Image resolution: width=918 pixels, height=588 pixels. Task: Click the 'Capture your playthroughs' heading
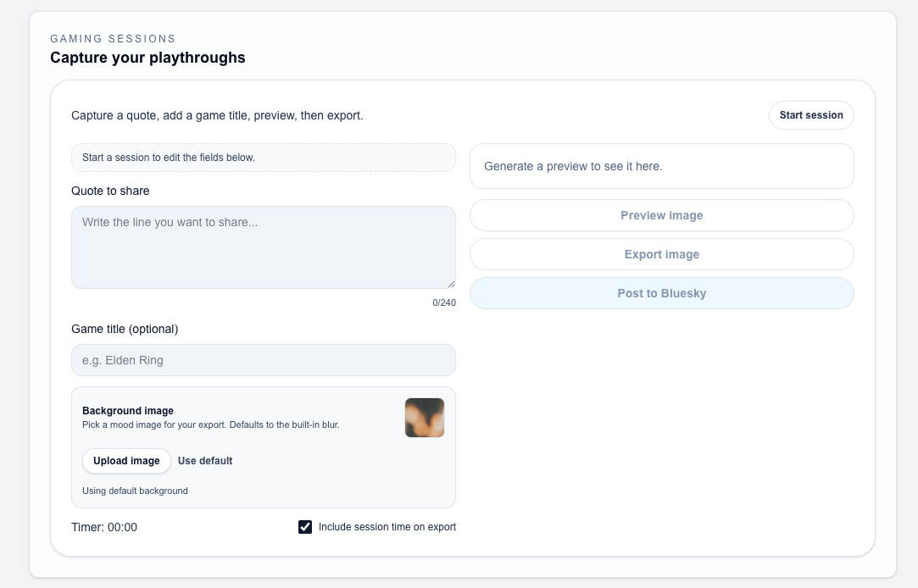[x=147, y=58]
